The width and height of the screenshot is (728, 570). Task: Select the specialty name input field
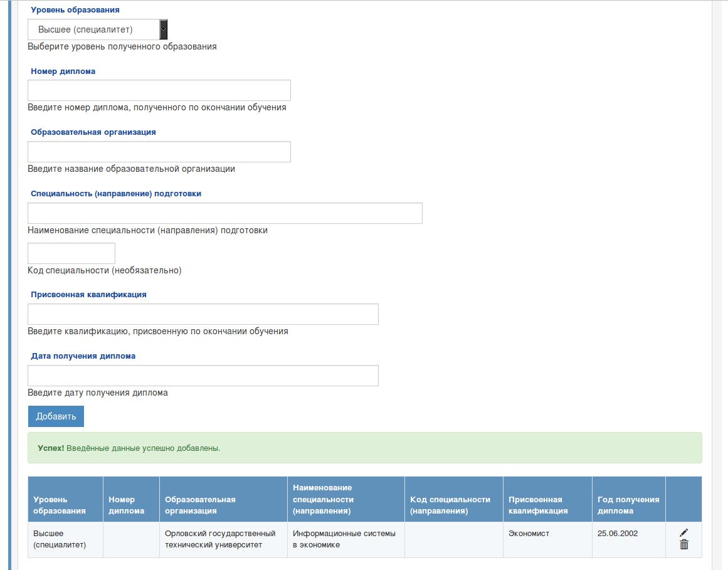pos(224,213)
